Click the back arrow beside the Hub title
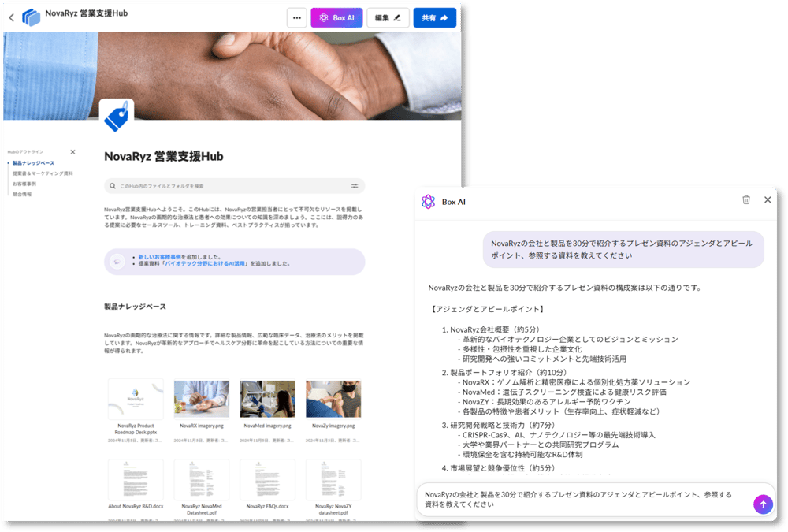This screenshot has height=532, width=788. coord(11,17)
